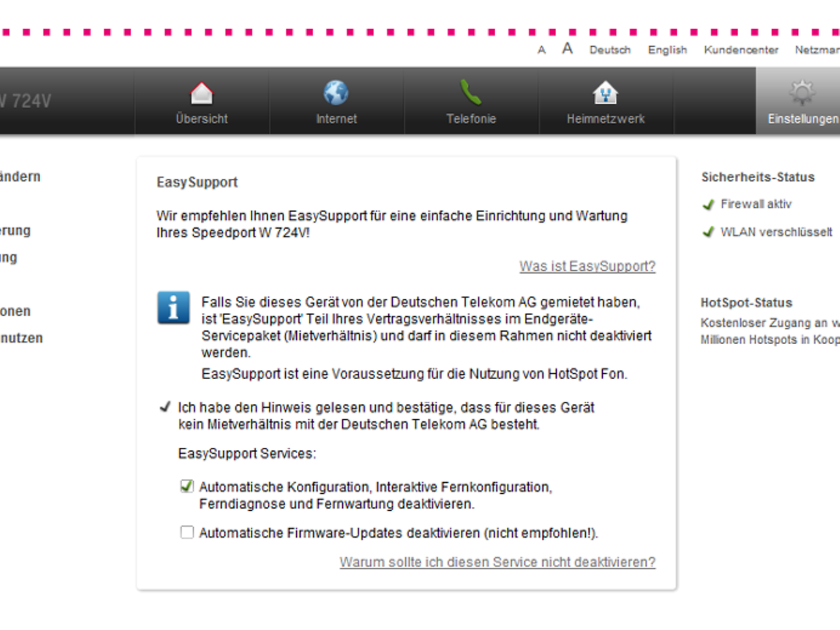Open the Heimnetzwerk home network icon
The height and width of the screenshot is (630, 840).
pos(605,93)
